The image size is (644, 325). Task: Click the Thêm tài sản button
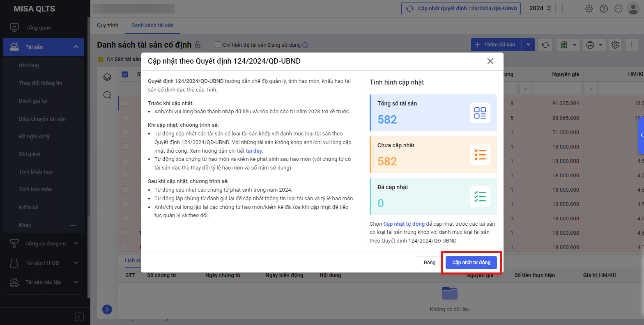click(496, 45)
